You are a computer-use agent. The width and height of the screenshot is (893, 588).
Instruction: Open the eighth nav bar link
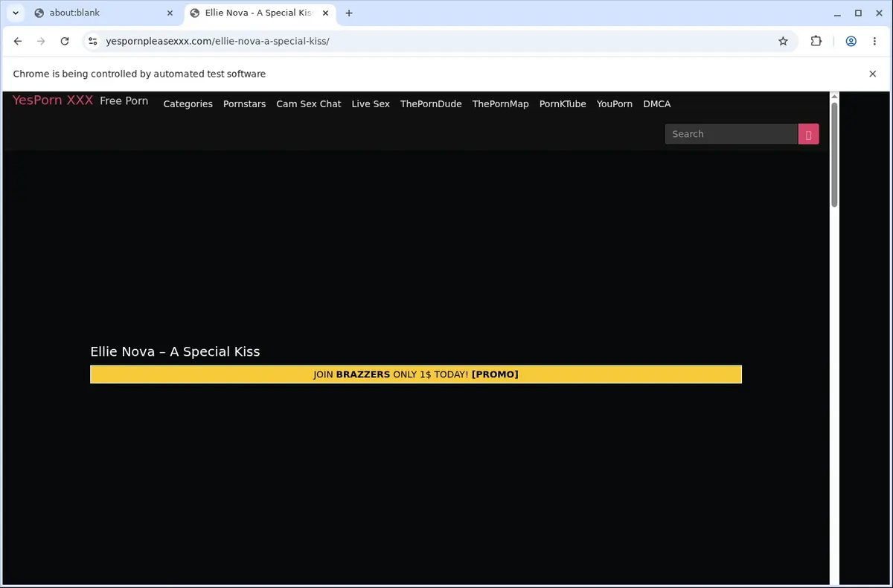point(614,103)
